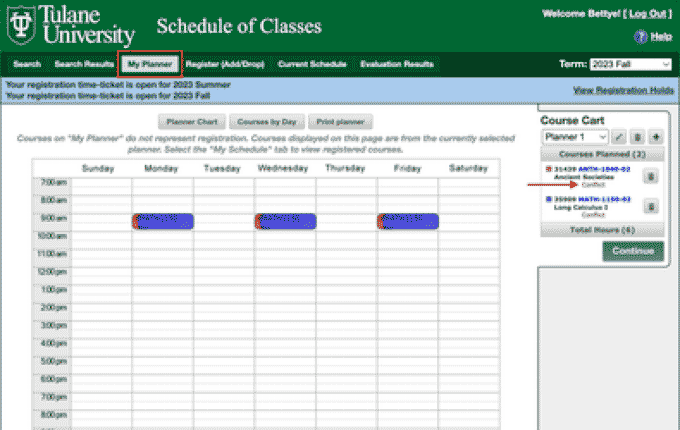Click the Thursday column header
The height and width of the screenshot is (430, 680).
[x=345, y=168]
